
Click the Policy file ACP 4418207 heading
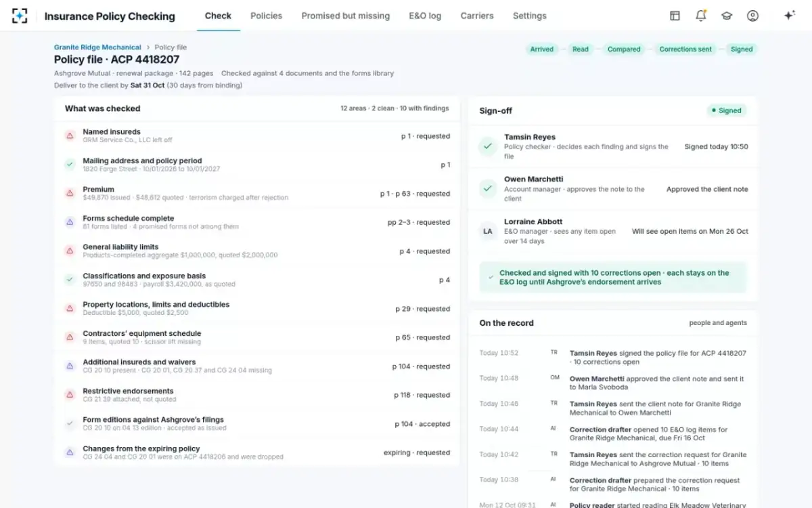117,60
